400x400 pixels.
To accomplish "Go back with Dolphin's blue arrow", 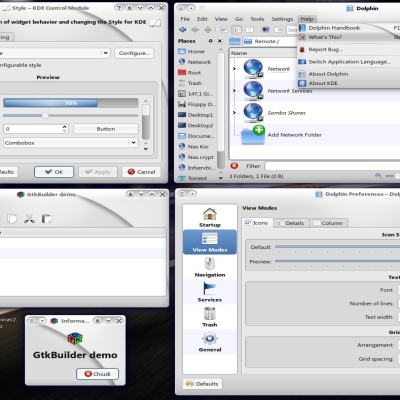I will pyautogui.click(x=182, y=30).
